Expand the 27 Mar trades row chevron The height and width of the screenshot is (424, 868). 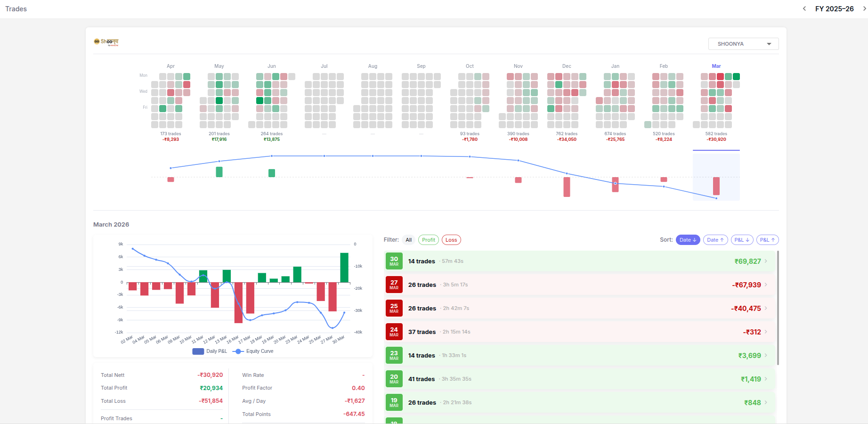click(x=766, y=285)
